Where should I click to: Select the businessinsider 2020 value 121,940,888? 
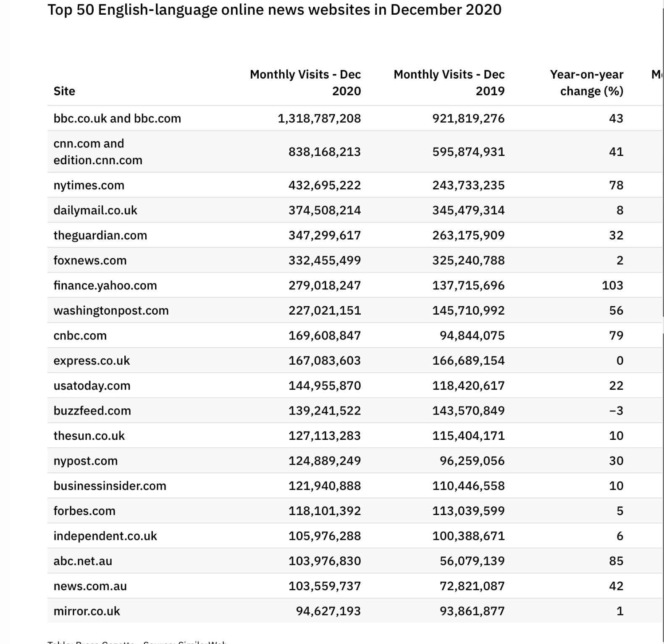325,486
